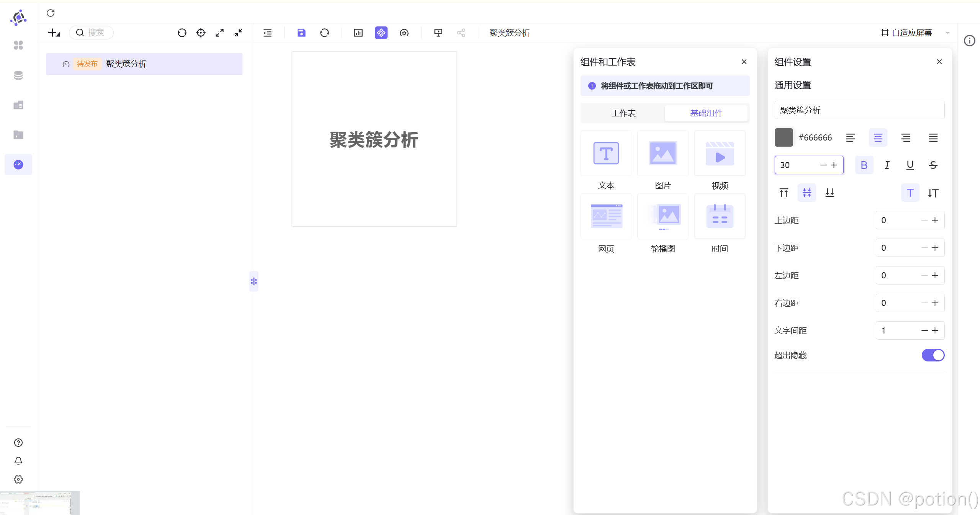Click the panel splitter drag handle
The width and height of the screenshot is (980, 515).
point(254,281)
